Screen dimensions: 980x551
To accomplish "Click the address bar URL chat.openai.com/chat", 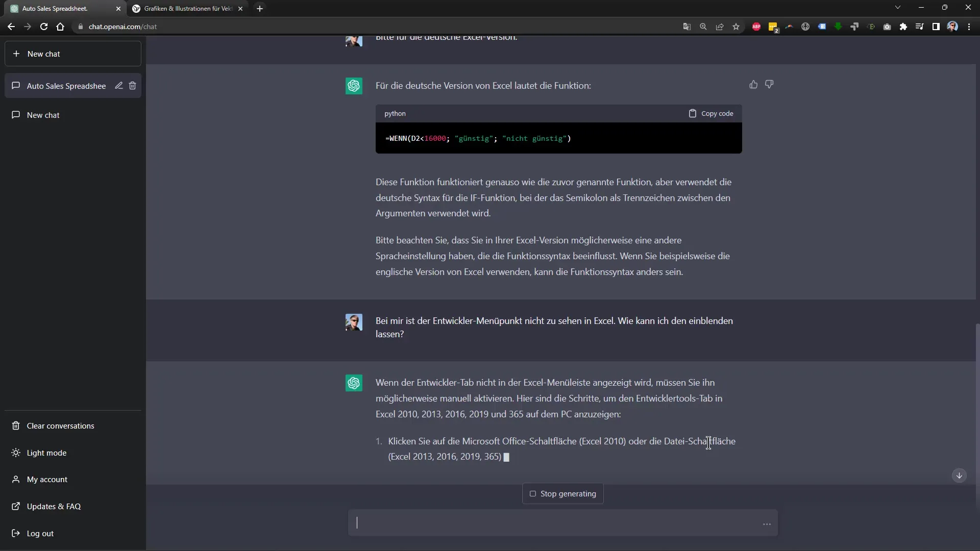I will coord(122,27).
